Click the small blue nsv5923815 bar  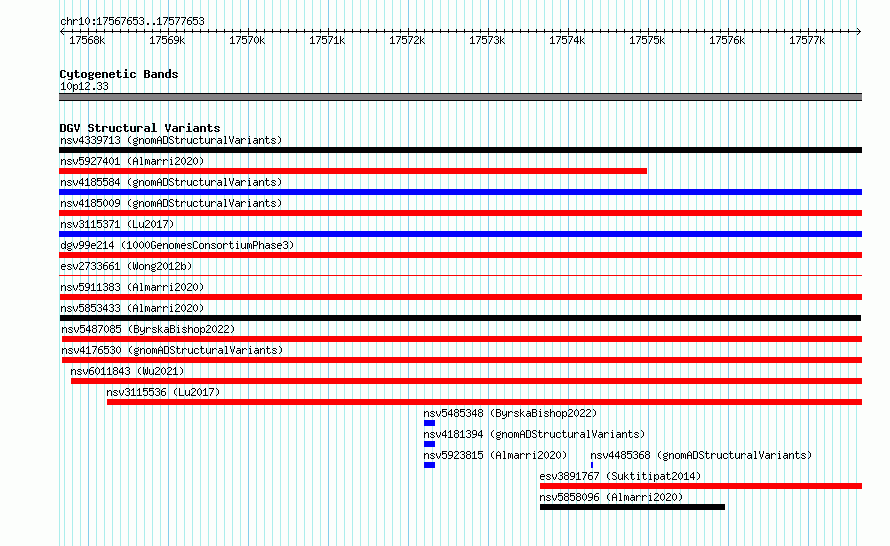pyautogui.click(x=429, y=465)
